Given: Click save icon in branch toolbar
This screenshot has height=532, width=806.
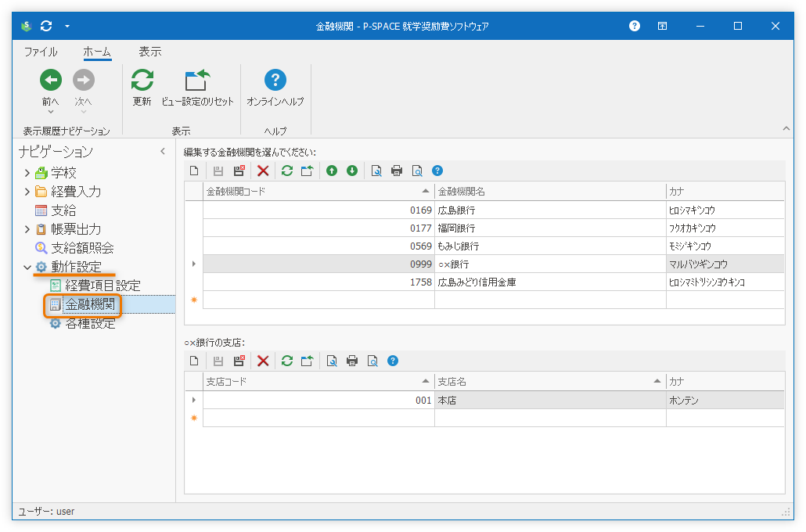Looking at the screenshot, I should point(218,361).
